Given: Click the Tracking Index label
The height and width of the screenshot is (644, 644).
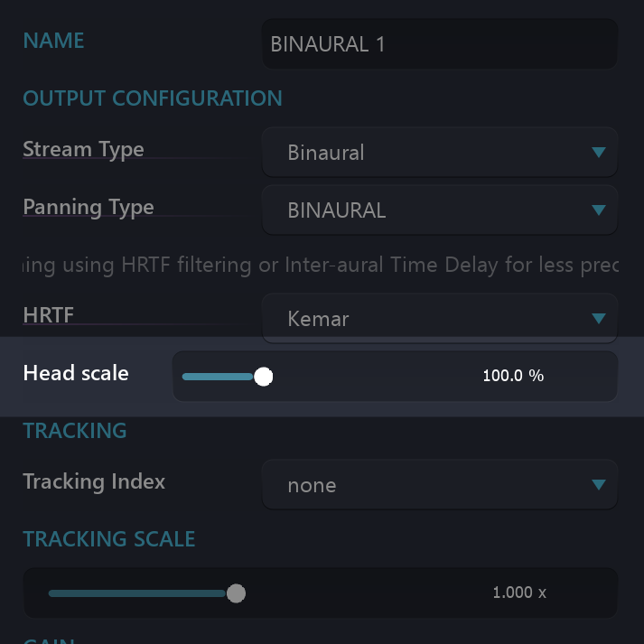Looking at the screenshot, I should [94, 481].
